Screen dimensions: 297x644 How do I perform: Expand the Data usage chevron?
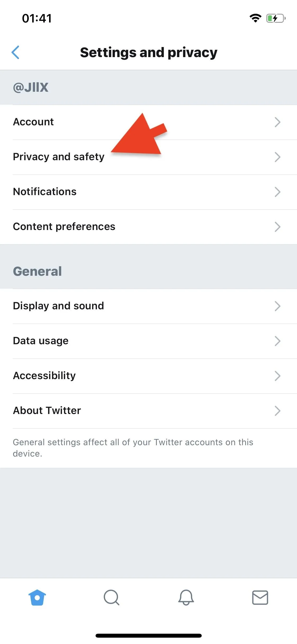tap(277, 341)
